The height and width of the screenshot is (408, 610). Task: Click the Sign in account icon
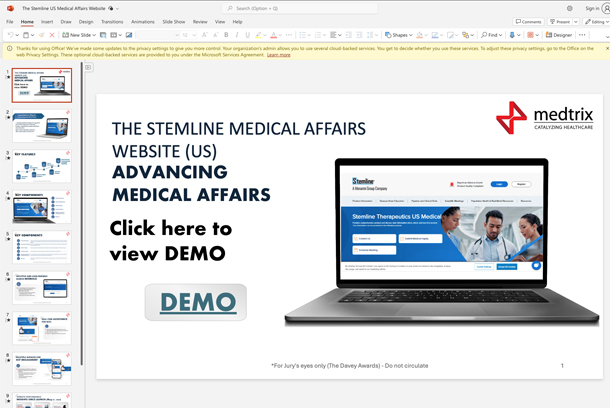[x=605, y=8]
